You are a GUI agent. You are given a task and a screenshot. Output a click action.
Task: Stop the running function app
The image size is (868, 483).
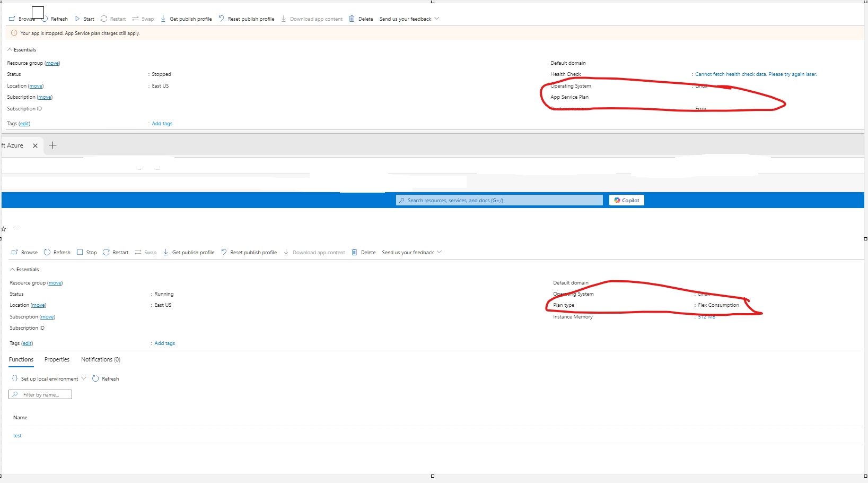point(87,252)
